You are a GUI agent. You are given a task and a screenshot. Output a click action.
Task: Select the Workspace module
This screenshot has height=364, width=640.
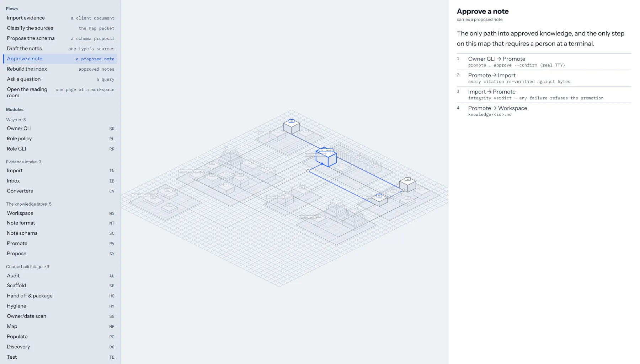point(60,213)
